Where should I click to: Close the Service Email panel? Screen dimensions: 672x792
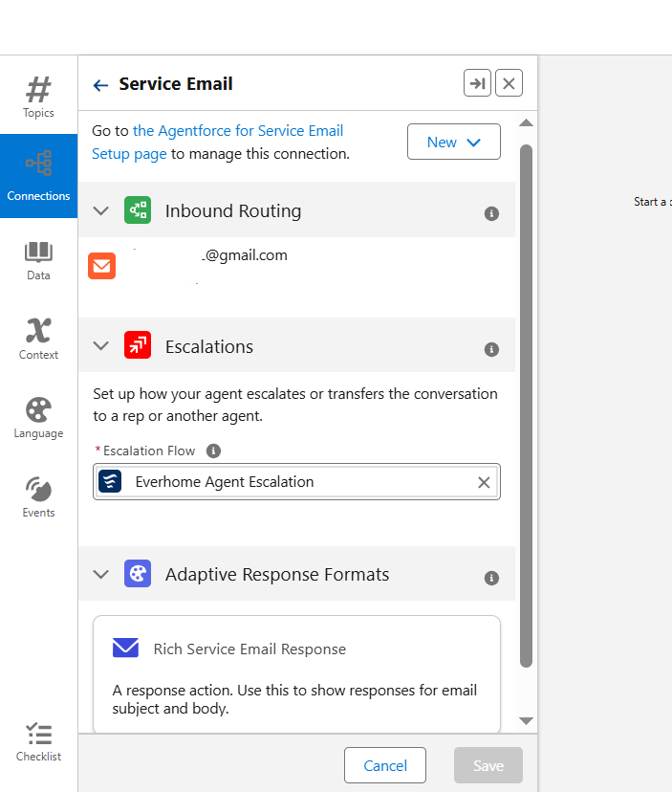click(509, 84)
